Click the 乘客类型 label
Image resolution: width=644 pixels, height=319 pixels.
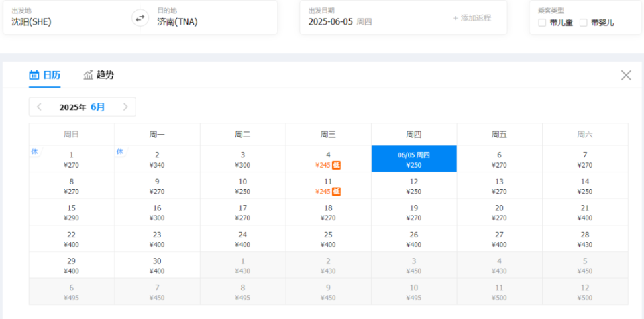click(x=551, y=11)
